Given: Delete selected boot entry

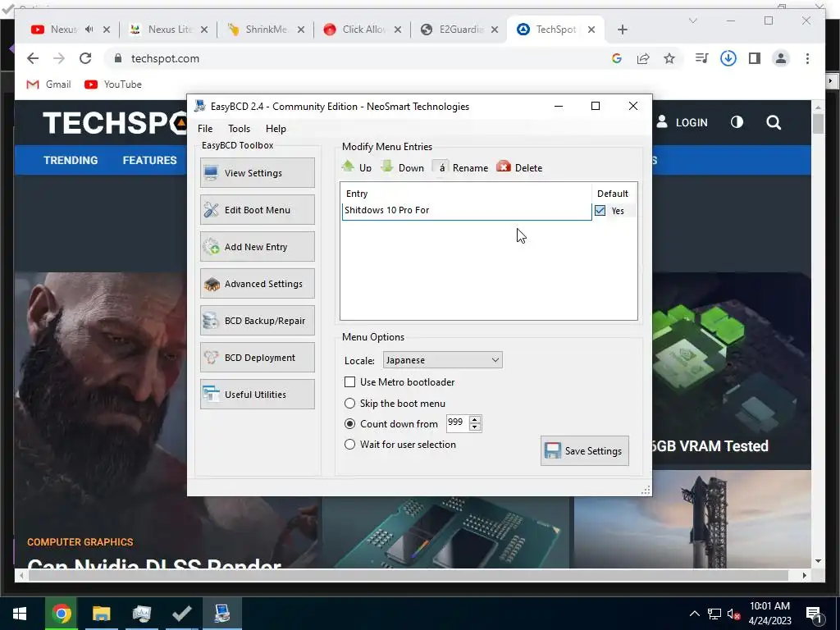Looking at the screenshot, I should tap(519, 167).
